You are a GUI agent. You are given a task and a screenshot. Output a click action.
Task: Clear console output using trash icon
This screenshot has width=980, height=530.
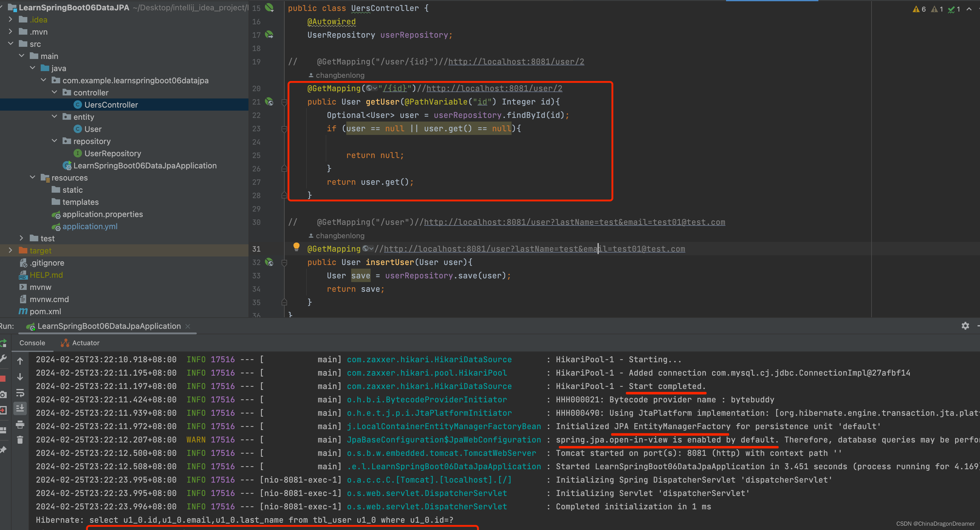pyautogui.click(x=20, y=440)
